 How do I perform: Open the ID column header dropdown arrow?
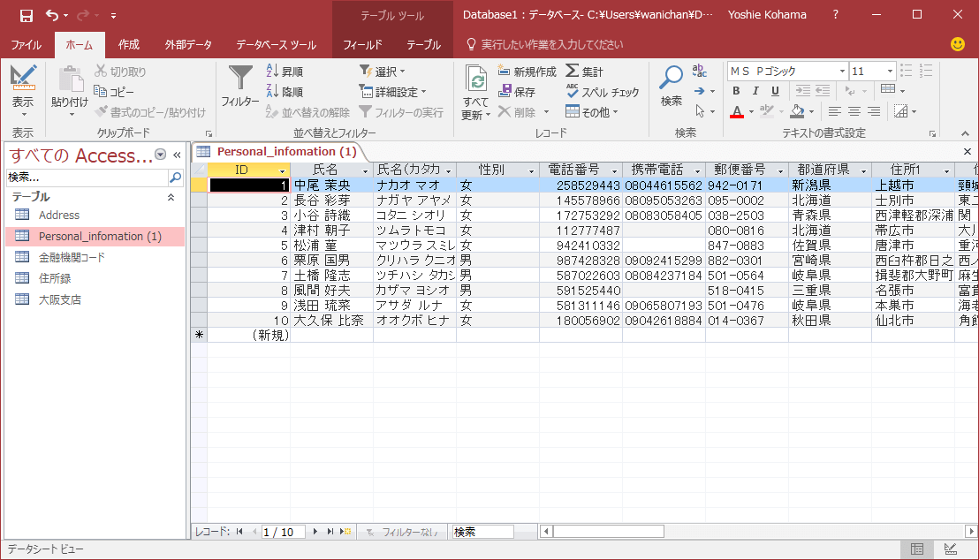282,170
